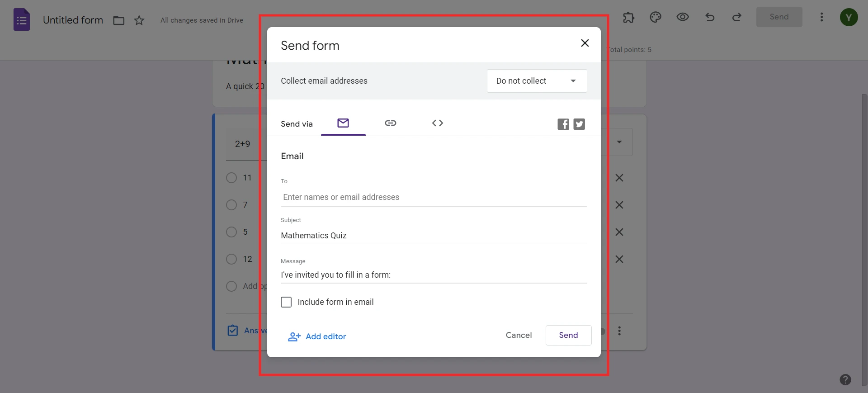Viewport: 868px width, 393px height.
Task: Open the Google account avatar Y
Action: [849, 17]
